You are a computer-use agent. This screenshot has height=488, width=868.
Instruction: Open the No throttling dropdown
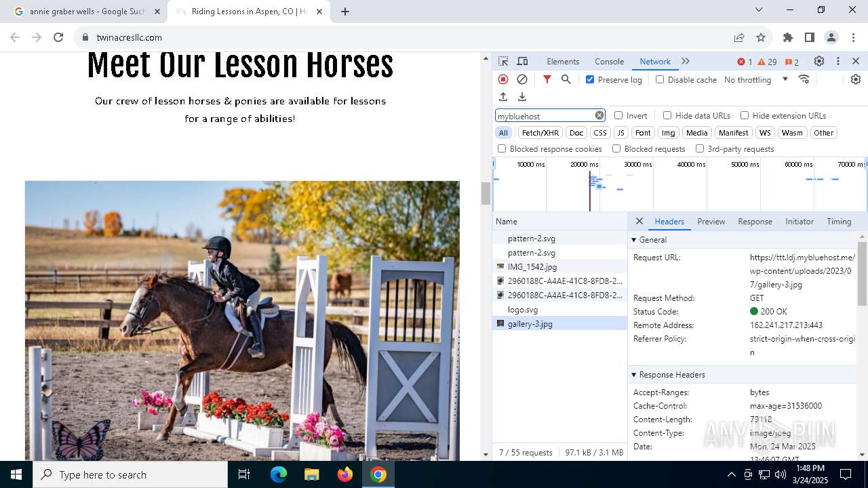tap(756, 79)
